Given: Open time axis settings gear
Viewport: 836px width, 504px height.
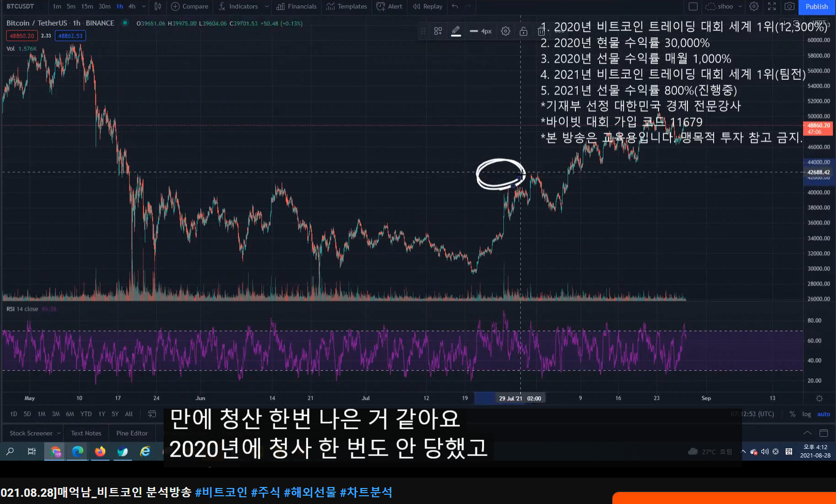Looking at the screenshot, I should click(819, 398).
